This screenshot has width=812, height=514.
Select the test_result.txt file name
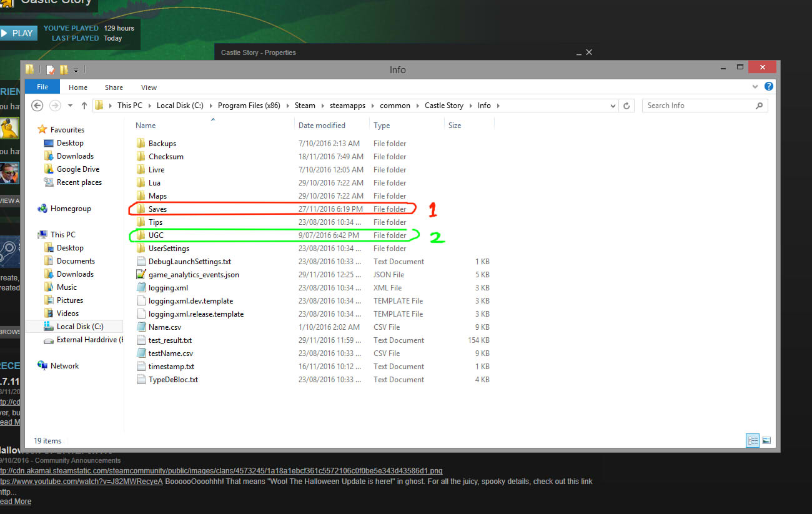(170, 340)
